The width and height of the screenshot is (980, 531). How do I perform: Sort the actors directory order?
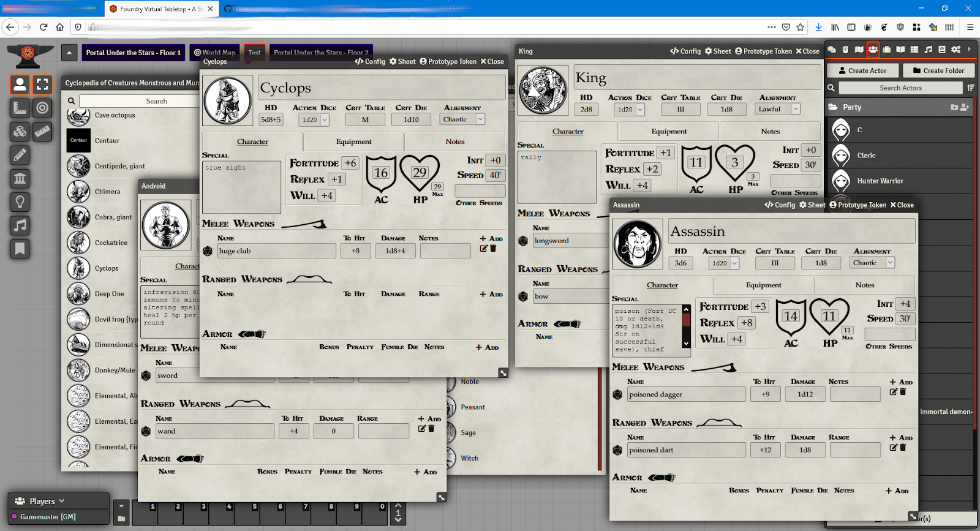[970, 88]
